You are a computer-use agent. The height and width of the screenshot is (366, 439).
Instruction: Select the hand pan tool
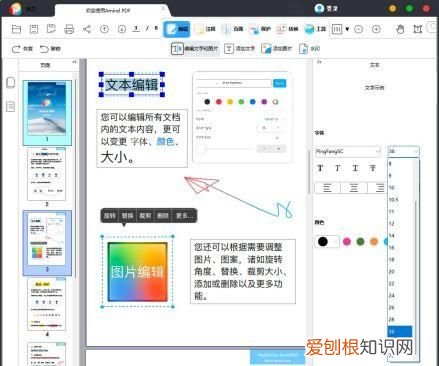[x=400, y=29]
